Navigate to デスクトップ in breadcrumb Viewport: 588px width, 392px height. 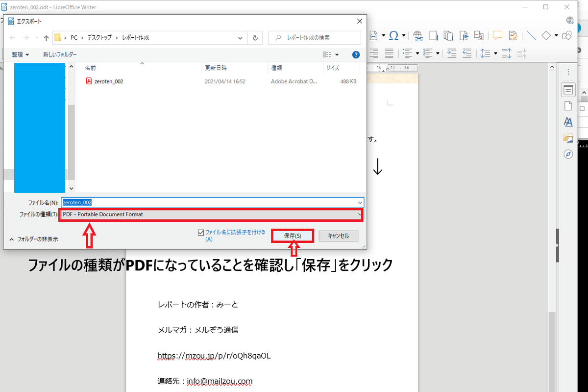tap(99, 37)
